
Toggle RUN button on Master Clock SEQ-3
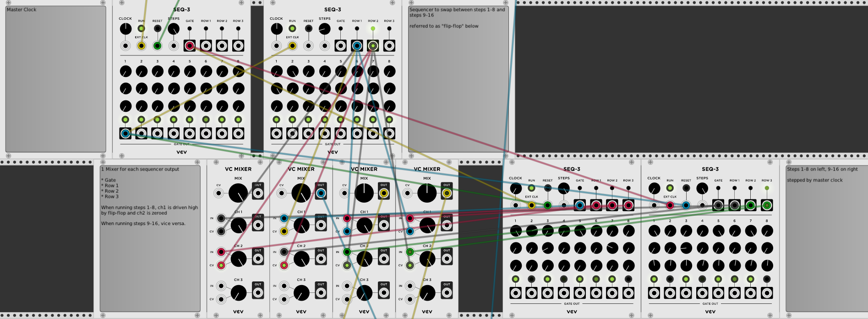[x=142, y=28]
